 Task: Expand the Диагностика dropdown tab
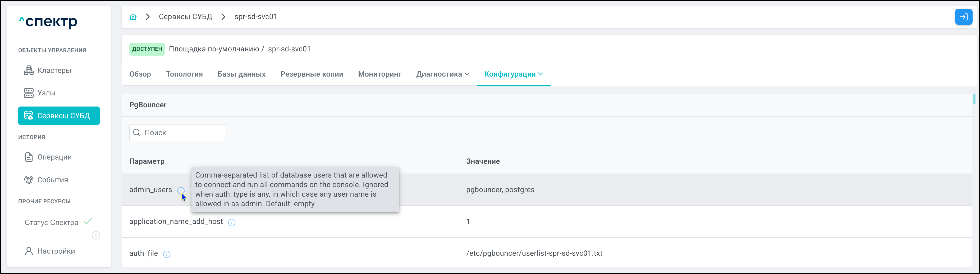tap(442, 74)
